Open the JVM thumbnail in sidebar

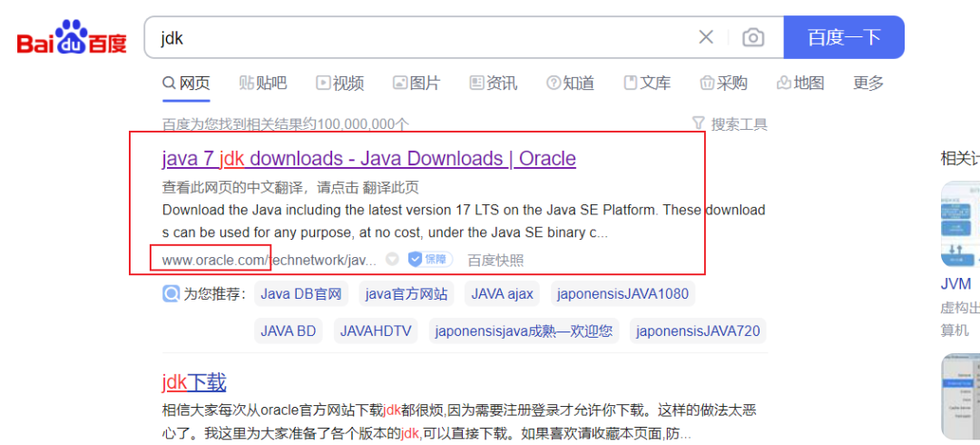961,224
